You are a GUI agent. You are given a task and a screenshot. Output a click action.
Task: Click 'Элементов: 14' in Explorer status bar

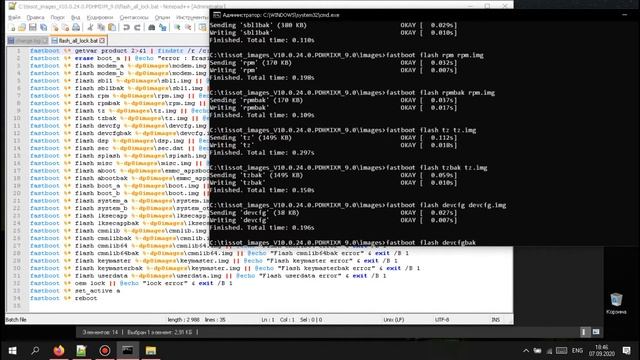tap(100, 332)
